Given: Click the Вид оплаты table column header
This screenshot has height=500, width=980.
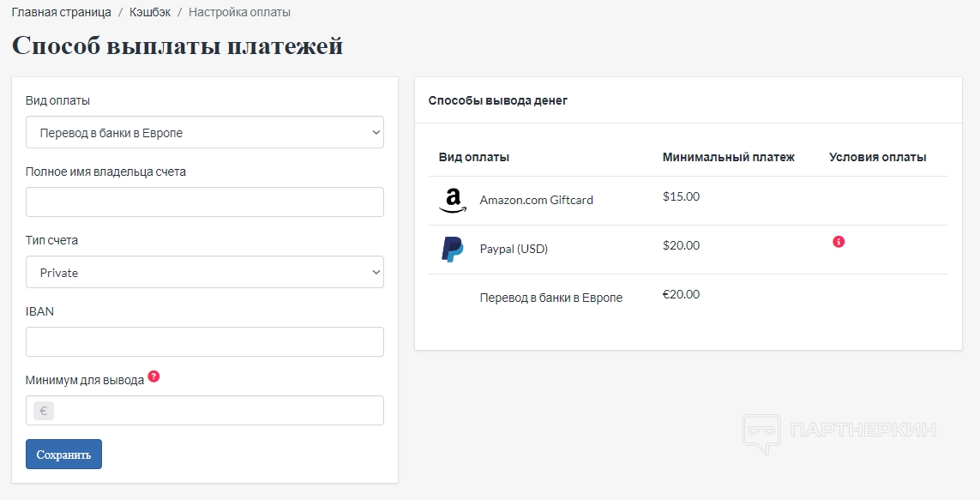Looking at the screenshot, I should pos(474,158).
